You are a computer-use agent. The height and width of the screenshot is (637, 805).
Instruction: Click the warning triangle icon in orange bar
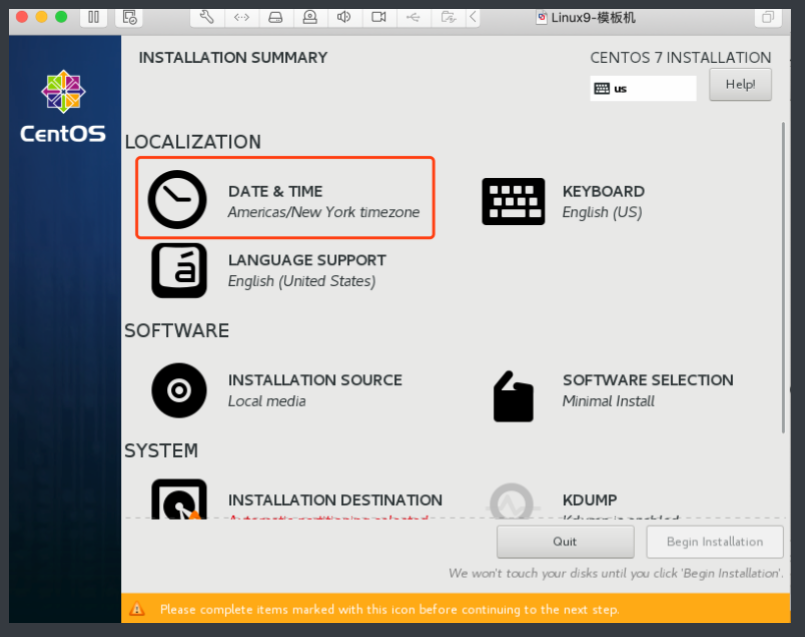coord(137,609)
